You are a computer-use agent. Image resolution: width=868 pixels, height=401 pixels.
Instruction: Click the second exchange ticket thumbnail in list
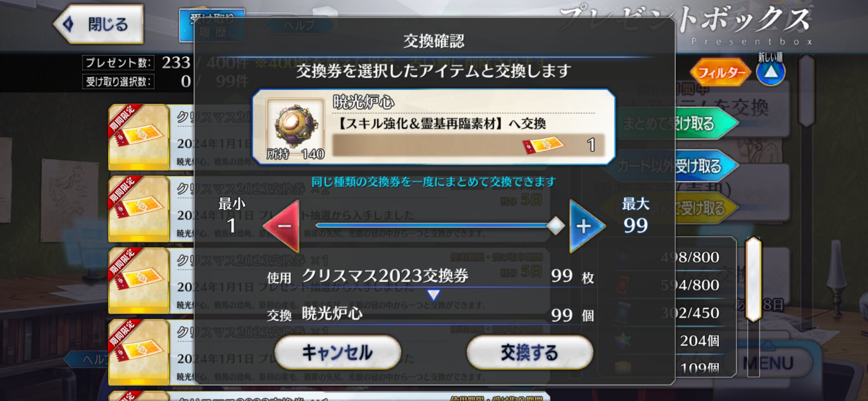138,209
